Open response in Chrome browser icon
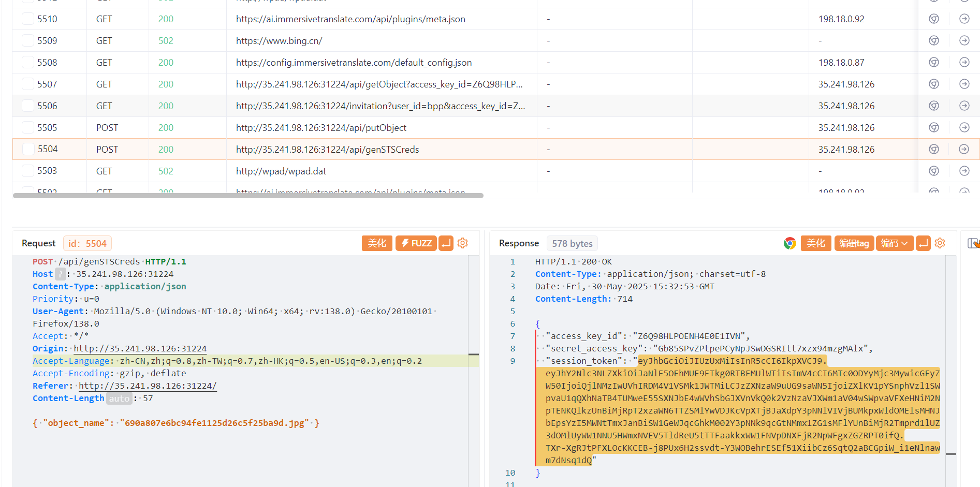 click(x=789, y=243)
